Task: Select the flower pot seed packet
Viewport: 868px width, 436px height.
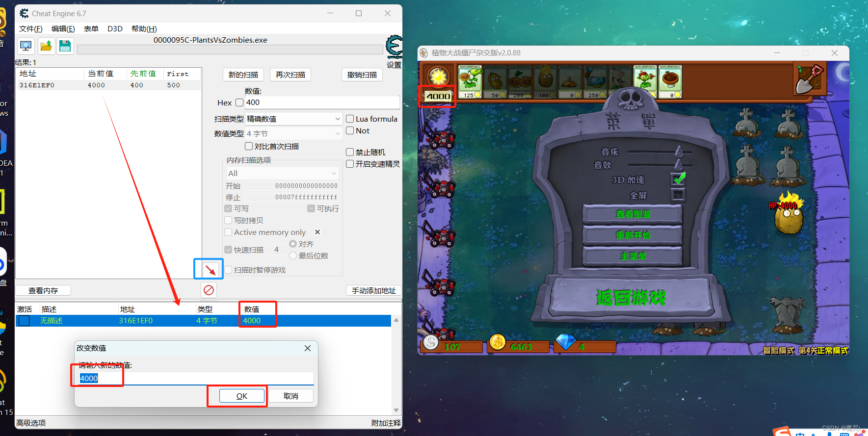Action: 670,81
